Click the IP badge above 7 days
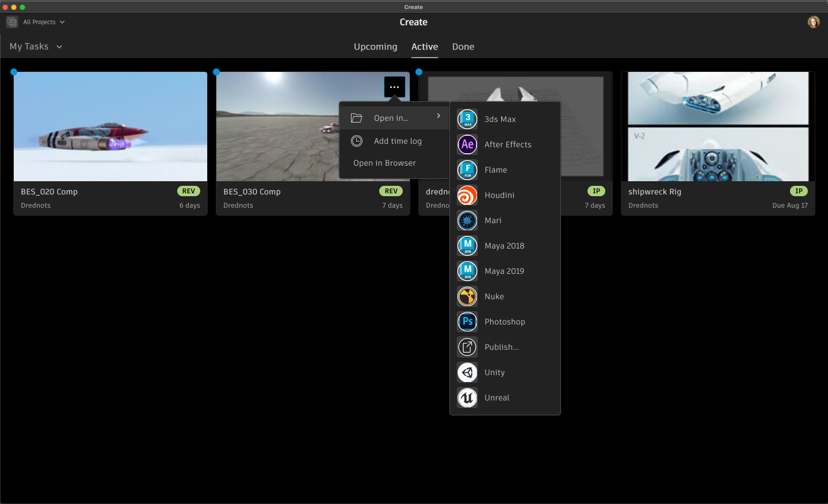Screen dimensions: 828x504 pyautogui.click(x=597, y=191)
